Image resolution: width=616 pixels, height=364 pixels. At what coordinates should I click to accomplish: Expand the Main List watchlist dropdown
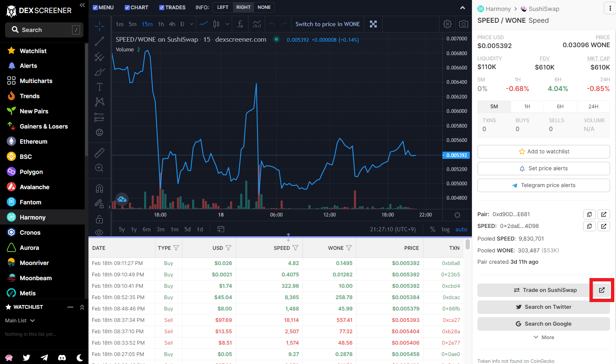(x=20, y=321)
